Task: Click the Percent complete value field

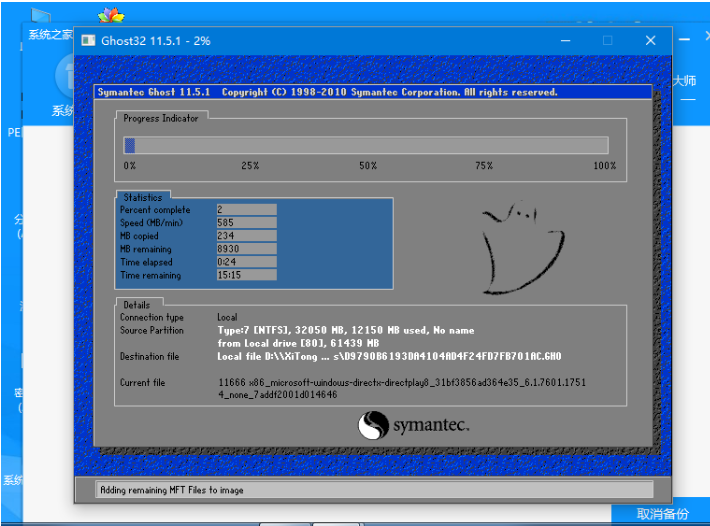Action: [246, 210]
